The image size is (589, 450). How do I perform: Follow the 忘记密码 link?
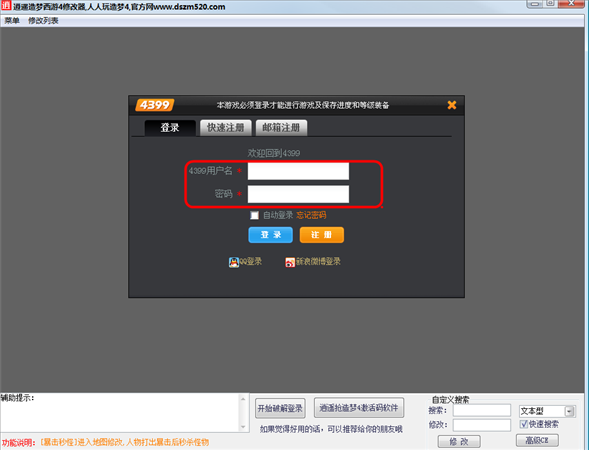tap(311, 215)
